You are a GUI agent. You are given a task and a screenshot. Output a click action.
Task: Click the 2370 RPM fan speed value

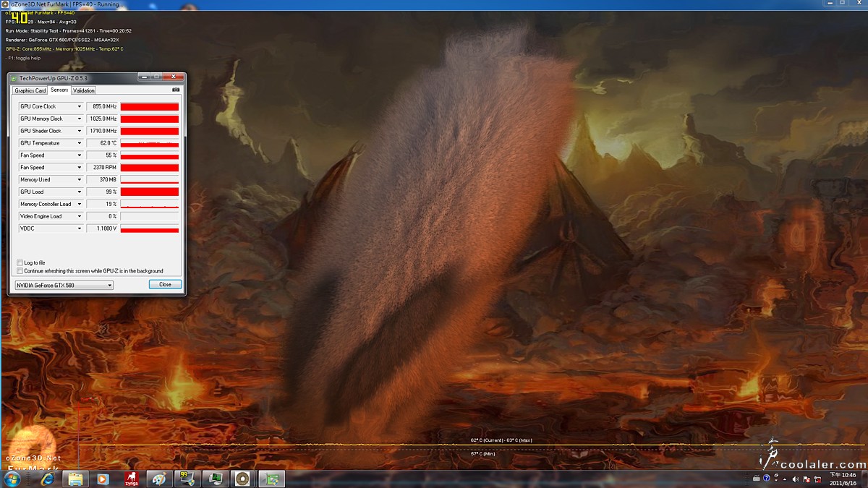(x=102, y=168)
